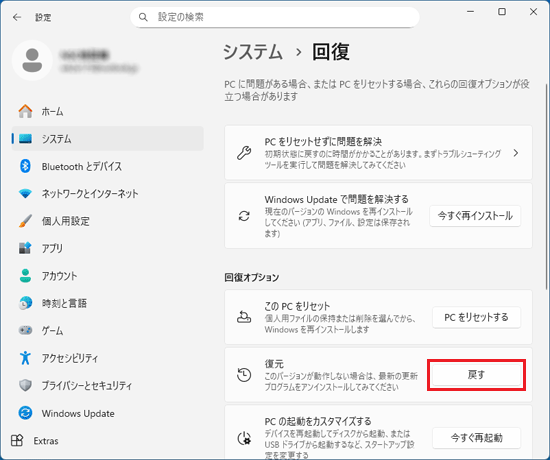Image resolution: width=550 pixels, height=460 pixels.
Task: Maximize the settings window
Action: 502,12
